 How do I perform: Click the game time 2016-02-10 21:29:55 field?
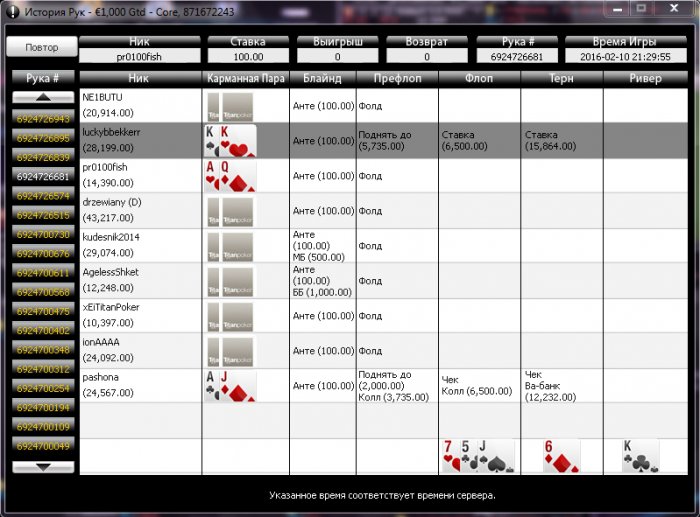pos(625,57)
